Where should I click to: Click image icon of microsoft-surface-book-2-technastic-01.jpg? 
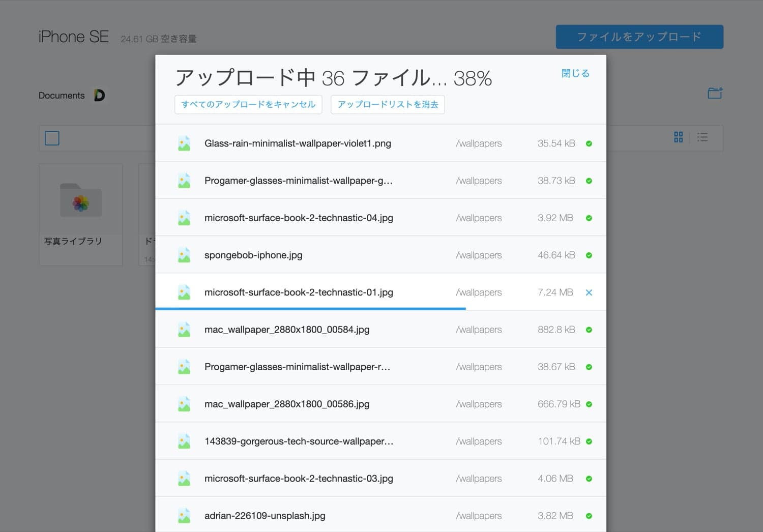point(184,292)
